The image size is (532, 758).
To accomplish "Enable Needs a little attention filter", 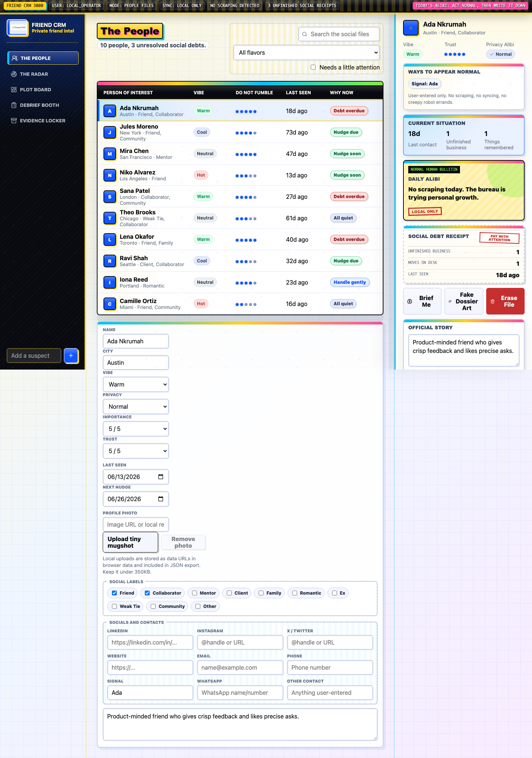I will pyautogui.click(x=313, y=67).
